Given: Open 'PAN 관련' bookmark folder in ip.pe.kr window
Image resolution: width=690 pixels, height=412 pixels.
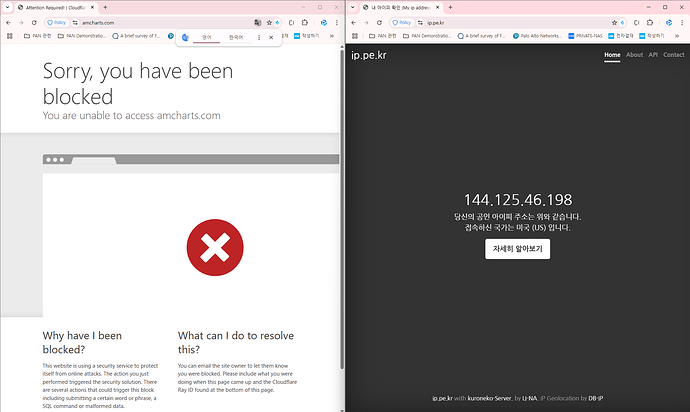Looking at the screenshot, I should coord(383,36).
